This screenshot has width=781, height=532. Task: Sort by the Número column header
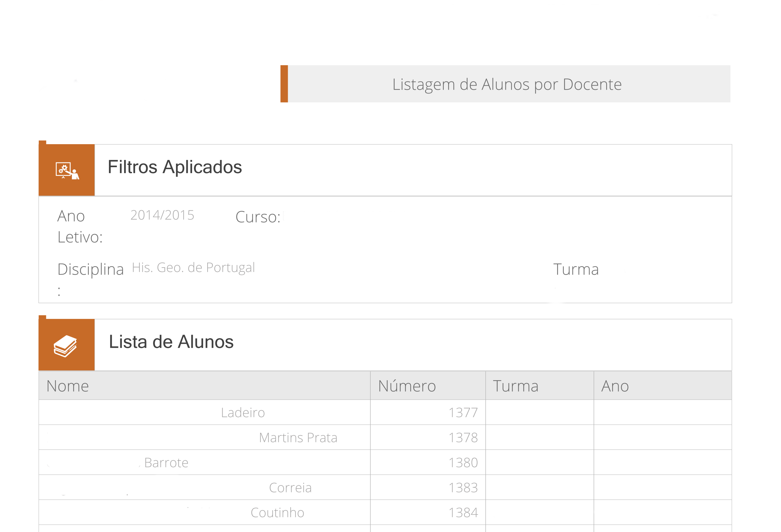point(407,386)
